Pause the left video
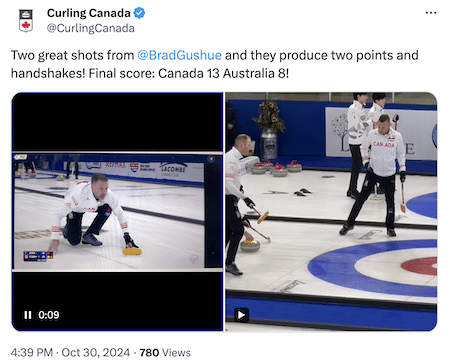 28,315
